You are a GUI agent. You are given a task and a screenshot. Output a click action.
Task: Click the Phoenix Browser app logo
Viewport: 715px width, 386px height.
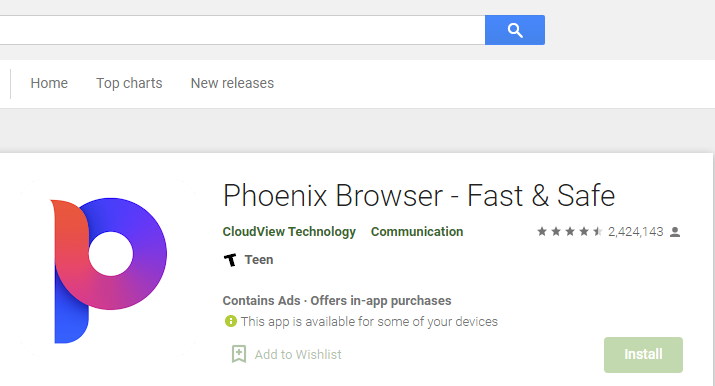coord(109,268)
